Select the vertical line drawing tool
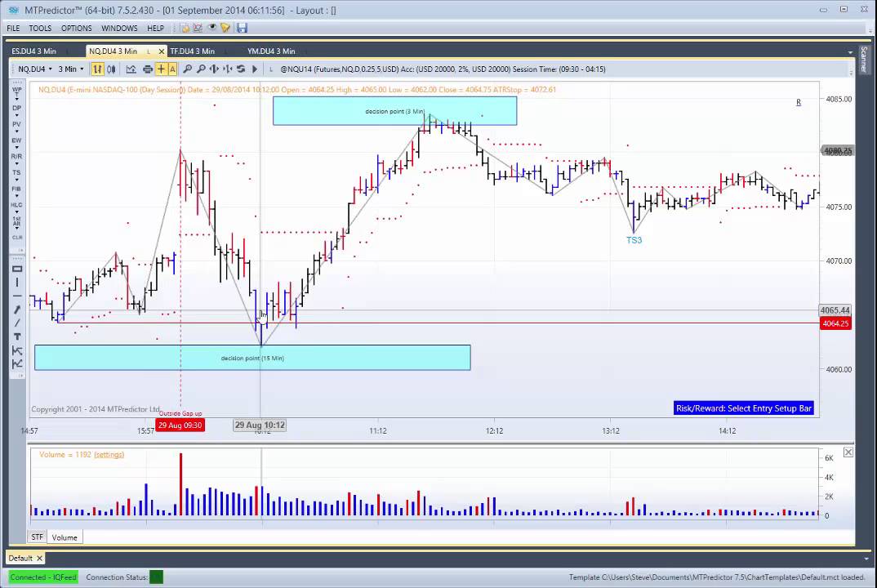The image size is (877, 588). (x=17, y=283)
